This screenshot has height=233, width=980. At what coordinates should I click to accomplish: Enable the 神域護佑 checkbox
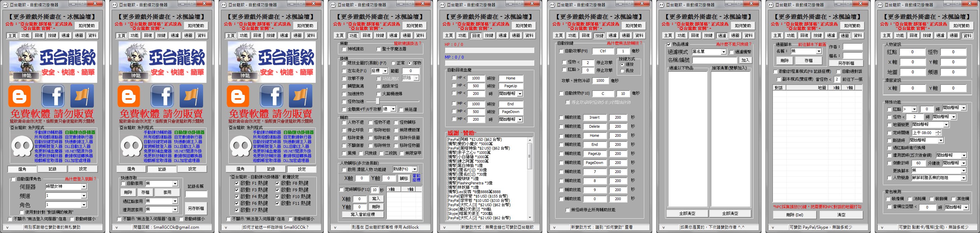click(x=344, y=49)
